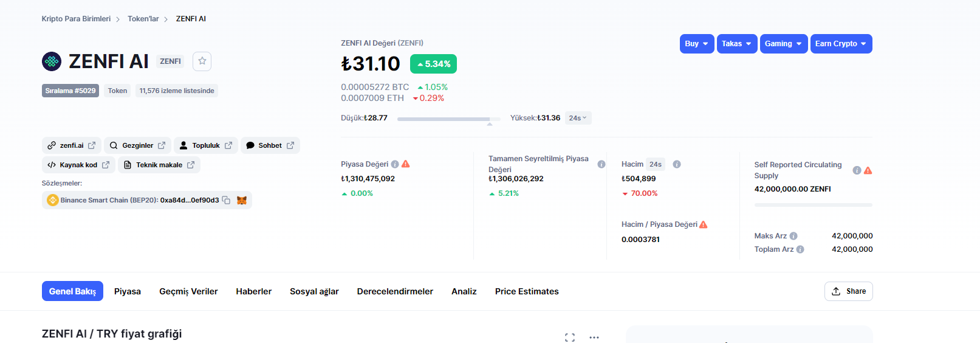Switch to the Piyasa tab
Screen dimensions: 980x343
point(128,291)
